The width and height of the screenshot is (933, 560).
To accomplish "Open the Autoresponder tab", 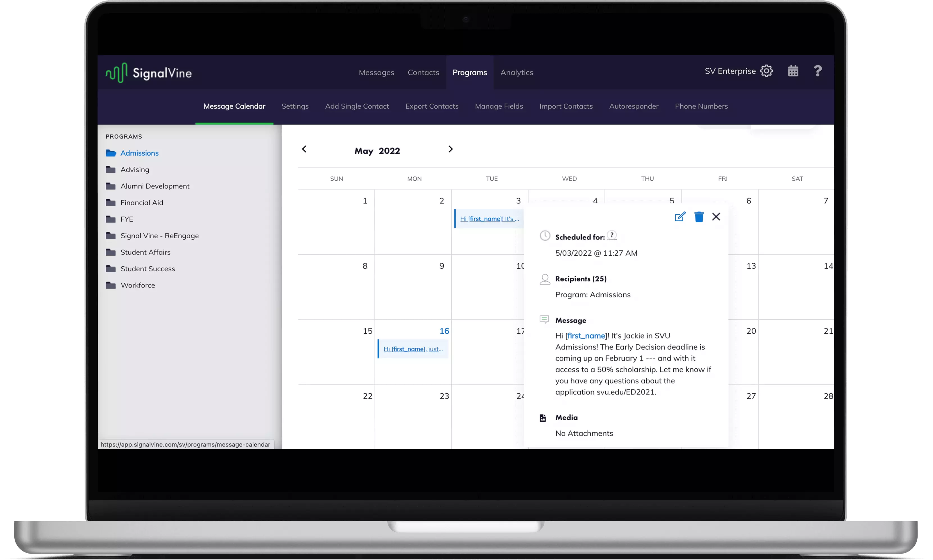I will click(634, 106).
